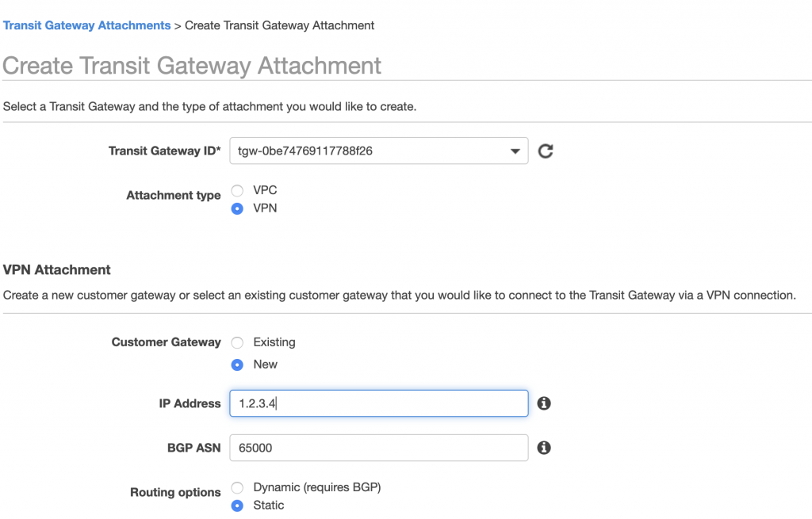Click the refresh icon beside the gateway dropdown

546,151
